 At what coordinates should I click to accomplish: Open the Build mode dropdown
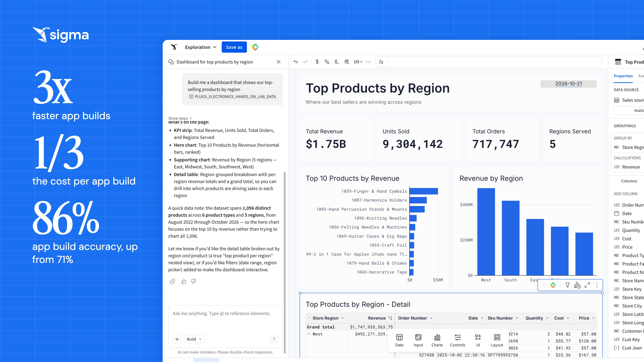[194, 339]
